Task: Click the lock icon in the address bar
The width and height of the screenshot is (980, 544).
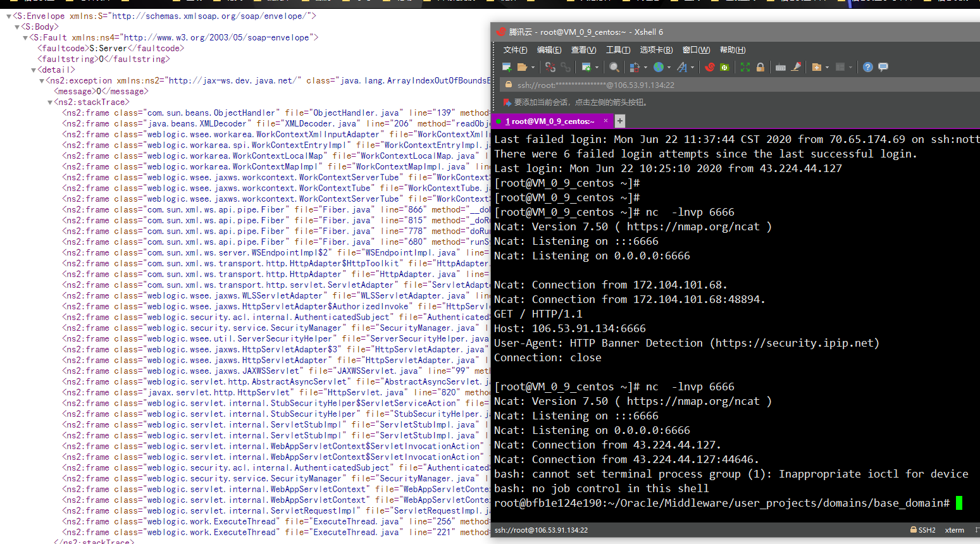Action: pos(508,84)
